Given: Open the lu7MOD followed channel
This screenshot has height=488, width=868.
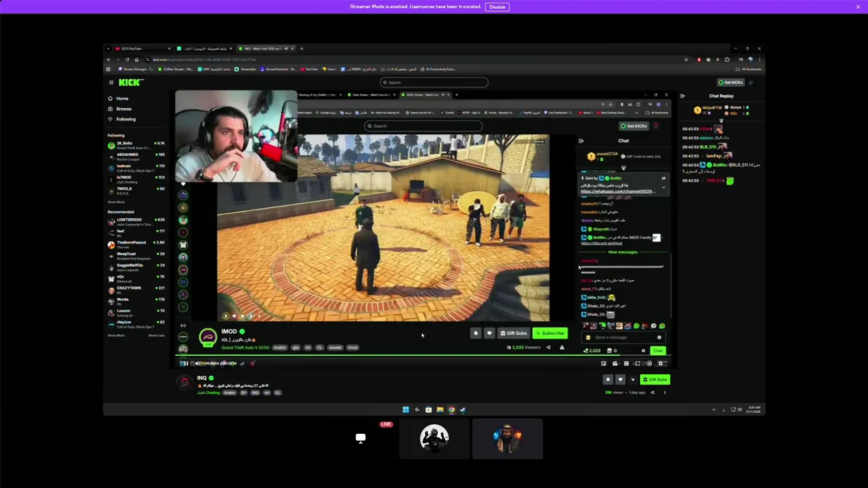Looking at the screenshot, I should pyautogui.click(x=136, y=178).
